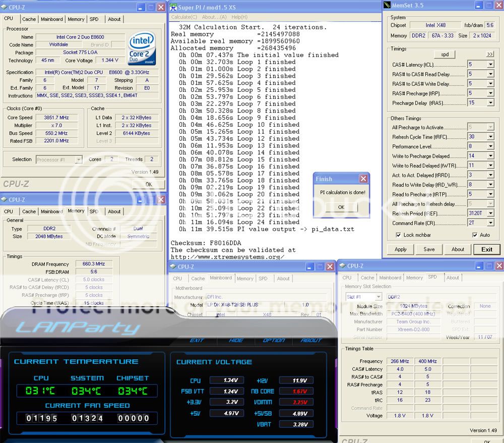The image size is (504, 443).
Task: Click the >> button in MemSet Timings
Action: [x=490, y=54]
